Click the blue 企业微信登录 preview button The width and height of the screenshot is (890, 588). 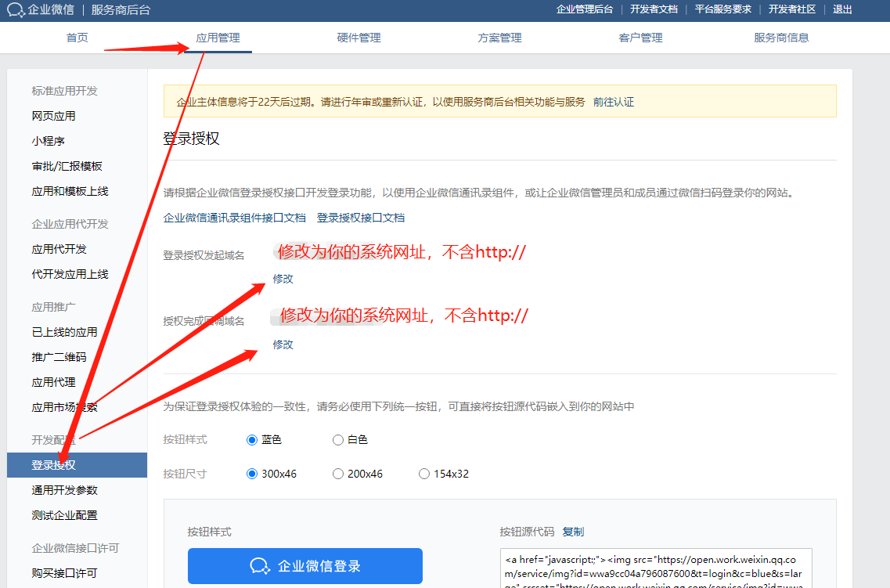coord(304,566)
